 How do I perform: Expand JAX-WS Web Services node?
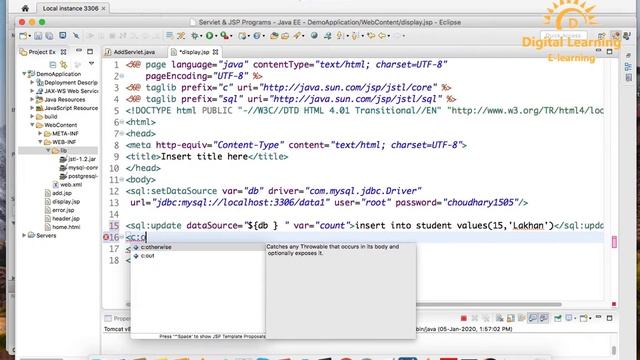[x=32, y=91]
